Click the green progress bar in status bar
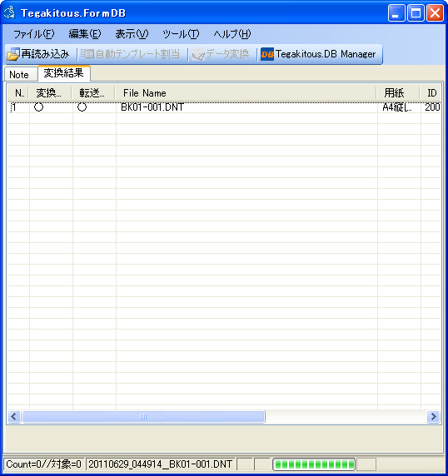The width and height of the screenshot is (448, 476). click(x=314, y=464)
